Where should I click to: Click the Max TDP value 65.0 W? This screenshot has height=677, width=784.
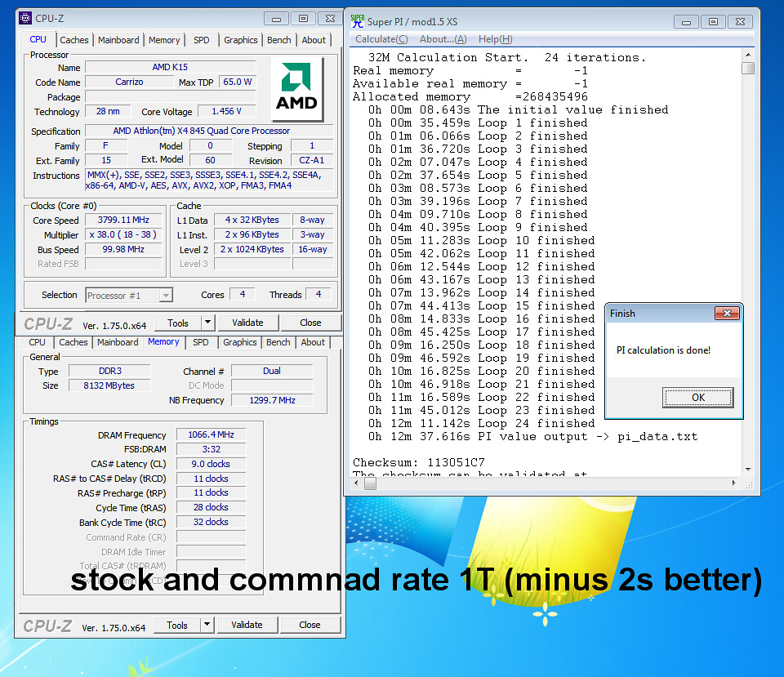click(238, 82)
